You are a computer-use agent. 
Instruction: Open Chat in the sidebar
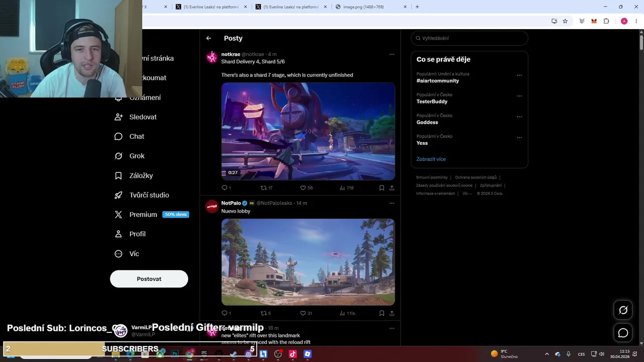tap(129, 136)
